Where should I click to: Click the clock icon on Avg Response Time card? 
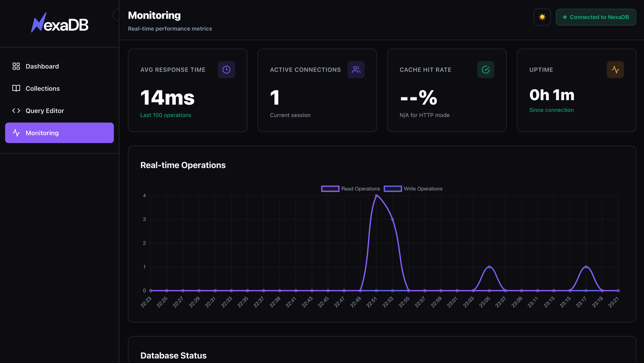point(226,70)
